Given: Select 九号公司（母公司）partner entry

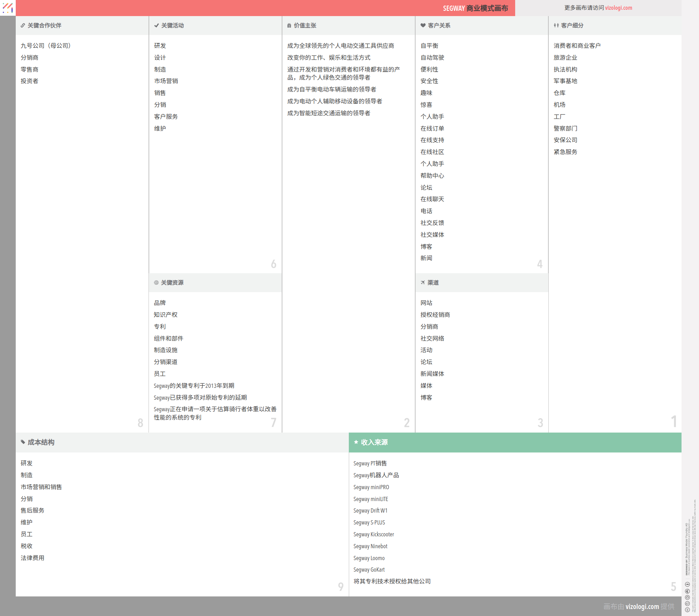Looking at the screenshot, I should (x=45, y=46).
